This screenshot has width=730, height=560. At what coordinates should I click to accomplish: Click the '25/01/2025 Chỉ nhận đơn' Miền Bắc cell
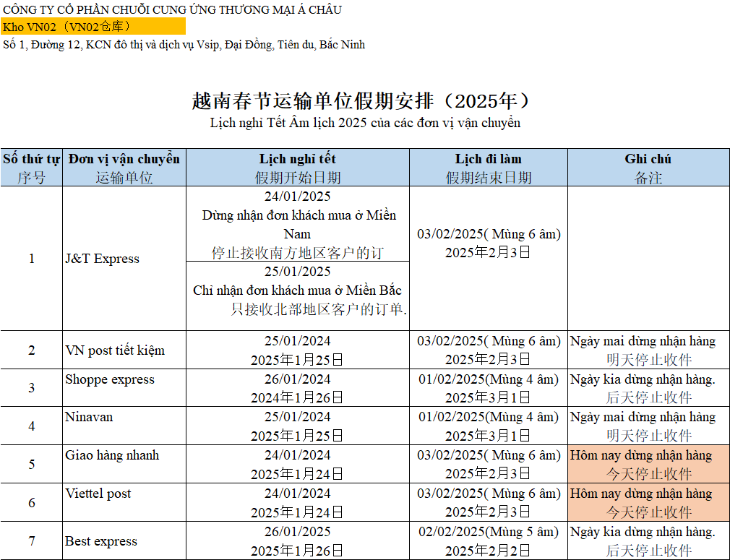[298, 296]
